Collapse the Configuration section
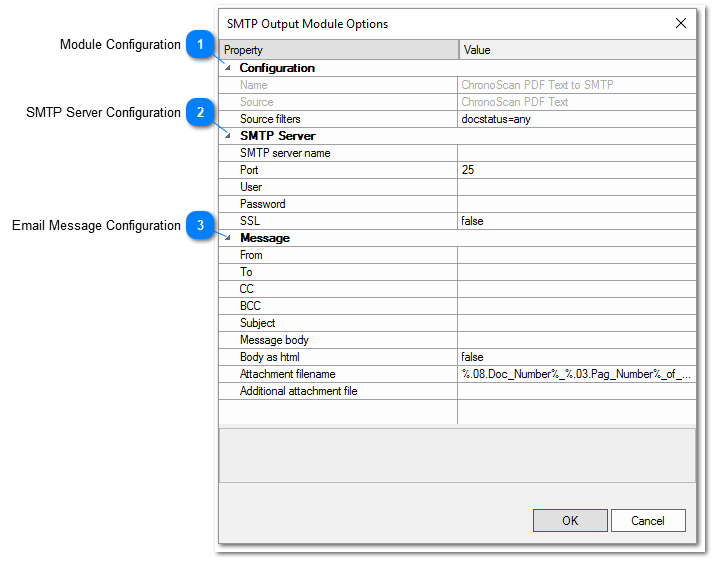Image resolution: width=714 pixels, height=561 pixels. pos(228,68)
